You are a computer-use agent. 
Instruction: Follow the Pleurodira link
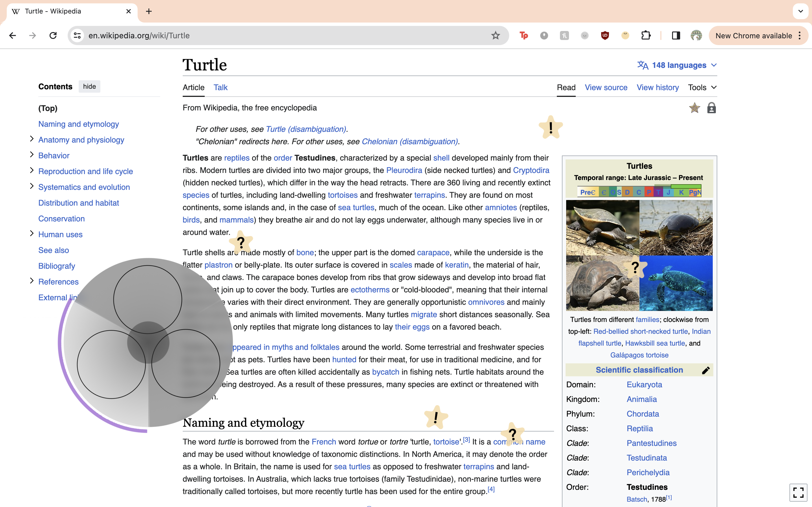point(404,170)
